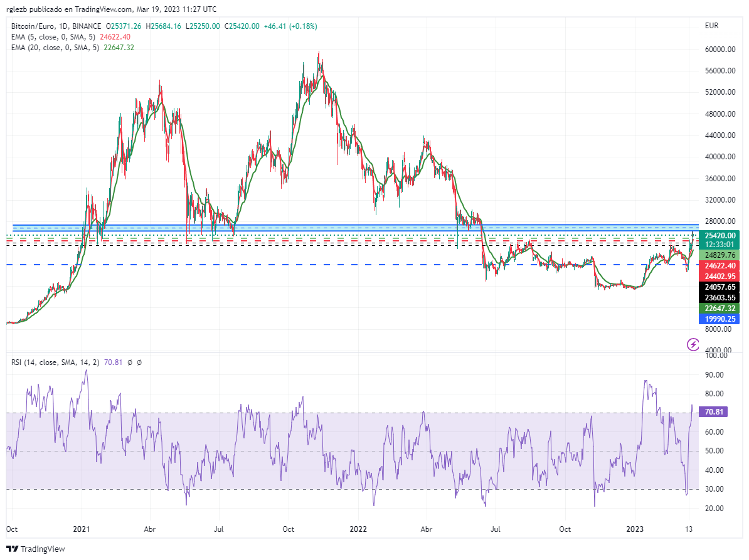
Task: Click the second ∅ symbol in RSI legend
Action: (x=139, y=362)
